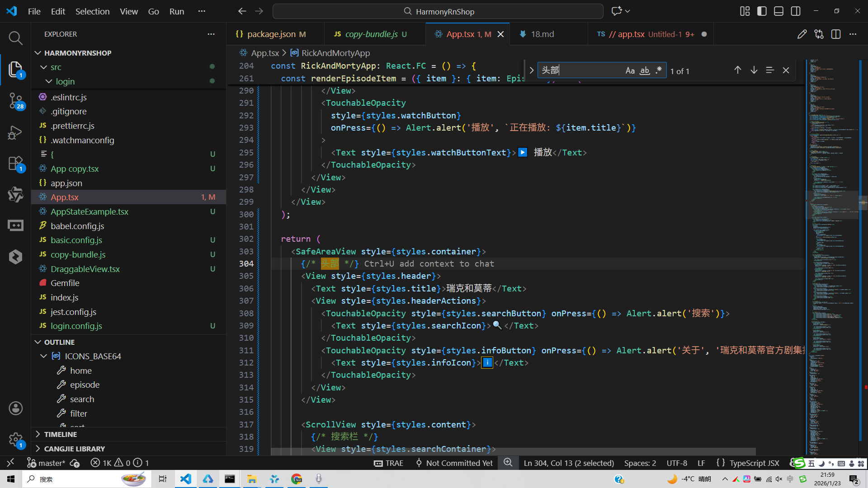Image resolution: width=868 pixels, height=488 pixels.
Task: Toggle Match Whole Word in find widget
Action: [645, 70]
